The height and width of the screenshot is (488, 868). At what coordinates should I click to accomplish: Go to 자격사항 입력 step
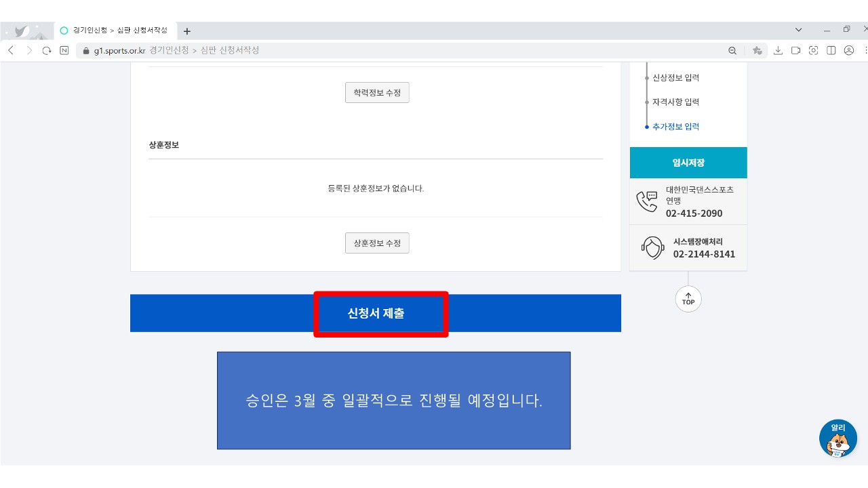(675, 102)
